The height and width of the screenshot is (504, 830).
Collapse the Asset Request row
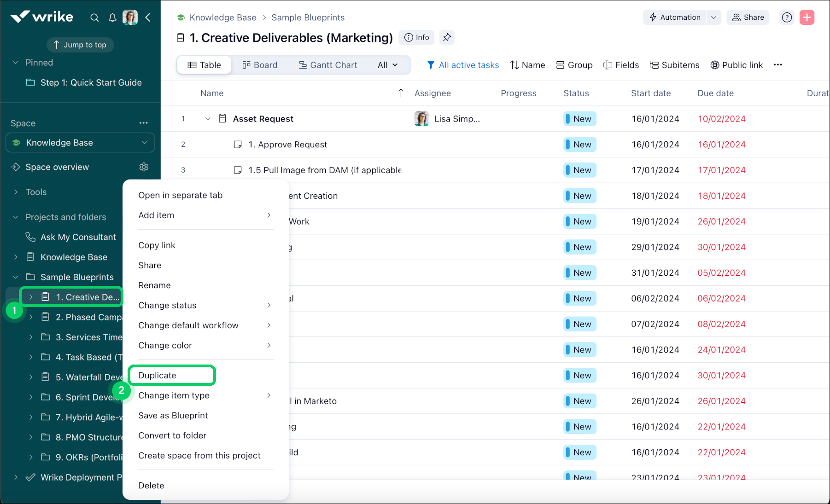coord(208,119)
